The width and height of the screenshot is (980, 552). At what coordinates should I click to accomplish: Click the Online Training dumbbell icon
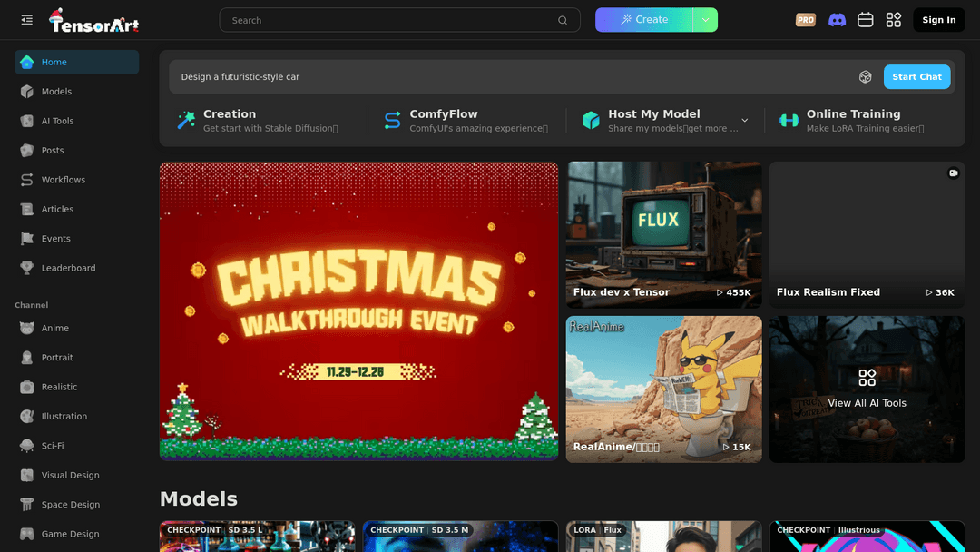pyautogui.click(x=789, y=121)
